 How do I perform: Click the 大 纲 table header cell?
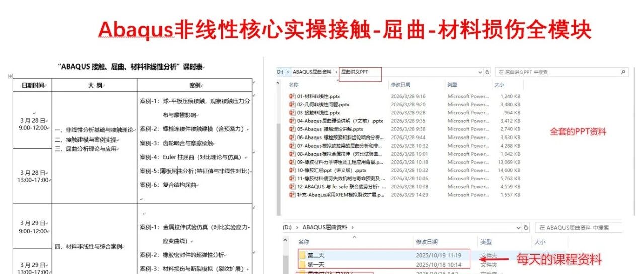tap(95, 85)
